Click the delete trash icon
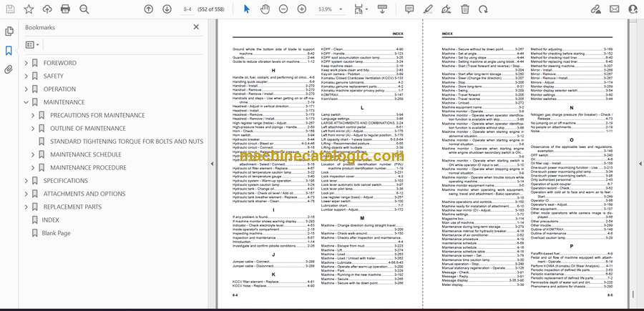This screenshot has height=311, width=644. tap(465, 9)
